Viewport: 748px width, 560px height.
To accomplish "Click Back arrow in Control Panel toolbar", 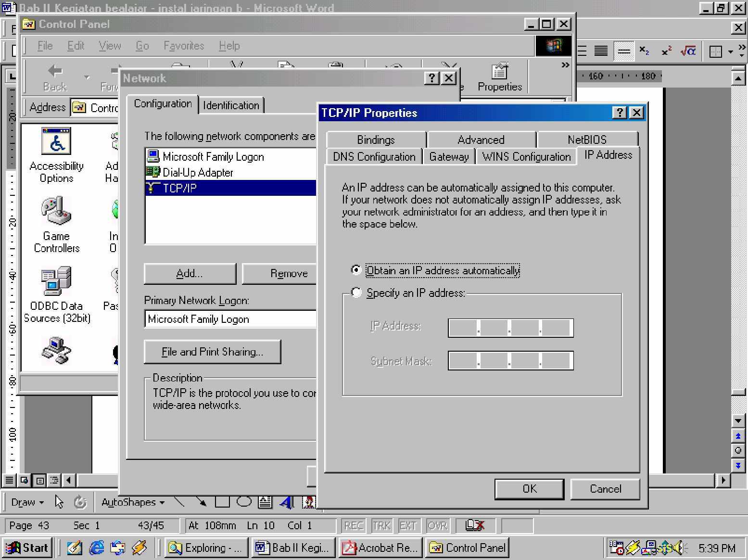I will [55, 77].
